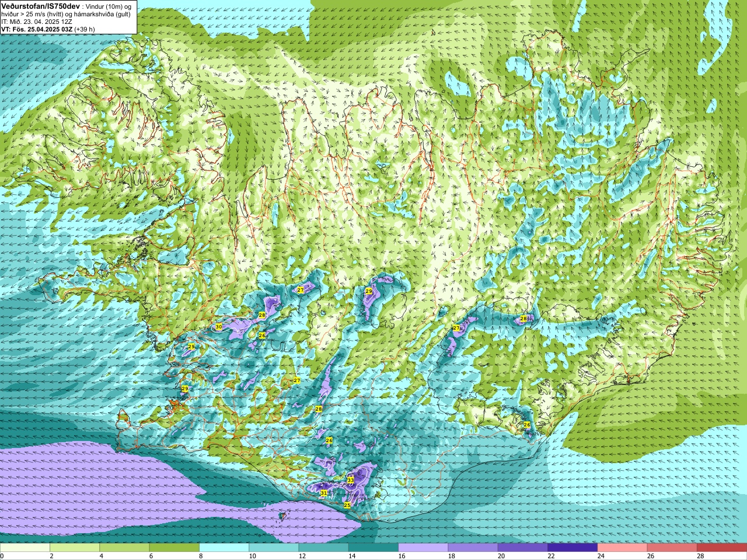Pick the 4–6 m/s green legend swatch
Viewport: 747px width, 560px height.
pyautogui.click(x=124, y=548)
